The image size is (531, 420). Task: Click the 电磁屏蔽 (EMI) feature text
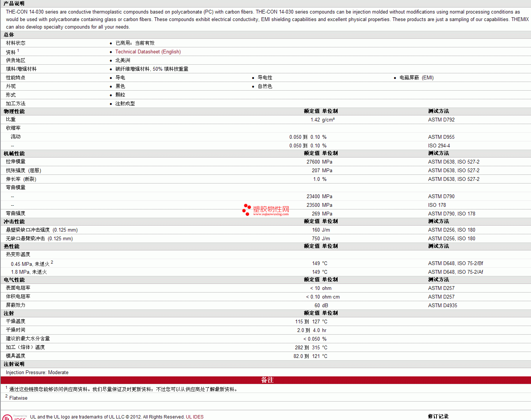[417, 78]
